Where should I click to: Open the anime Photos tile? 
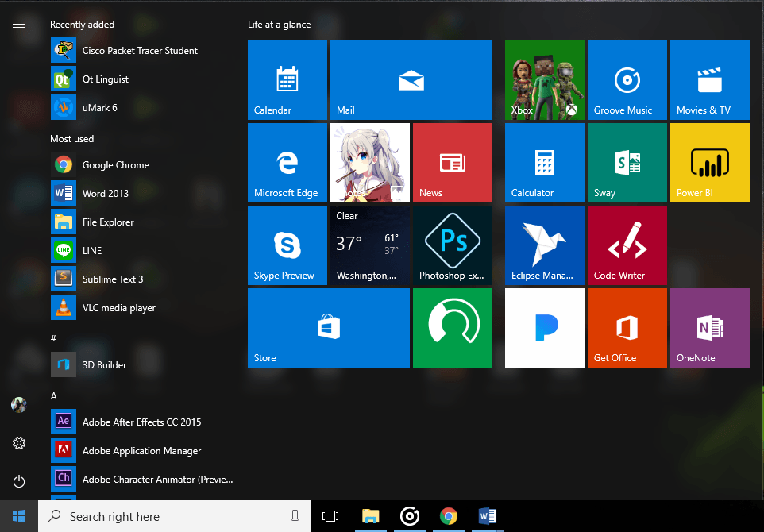tap(370, 163)
